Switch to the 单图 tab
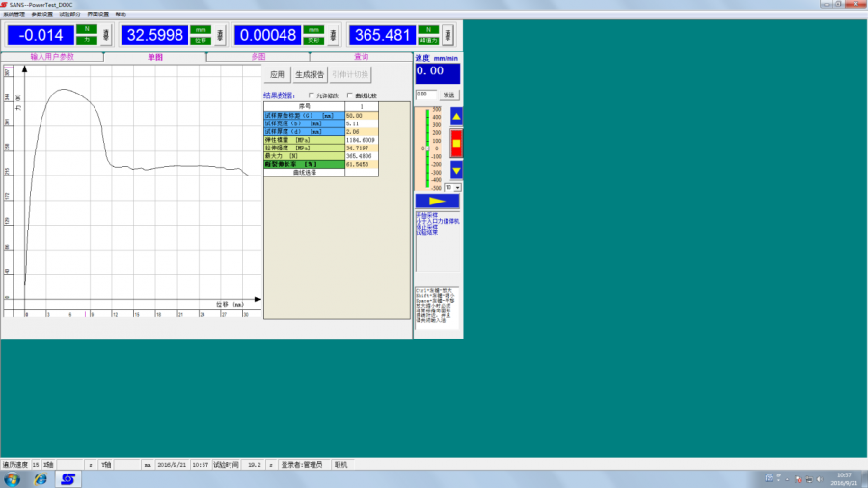This screenshot has width=868, height=488. coord(155,57)
